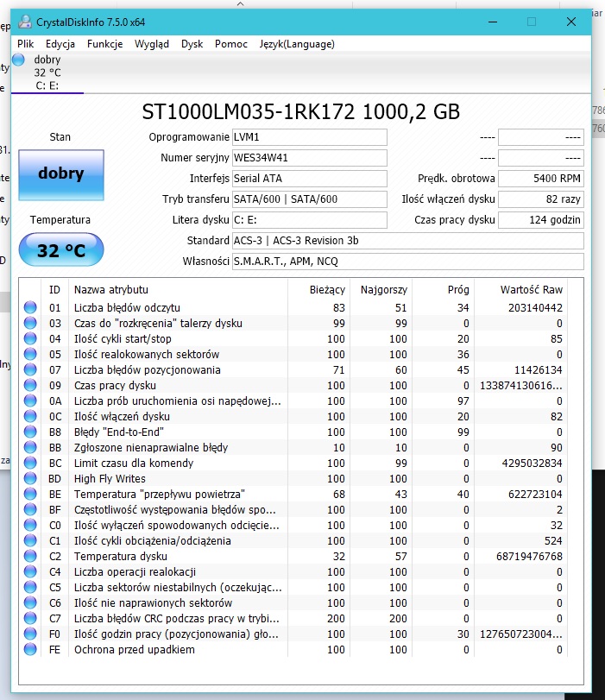Click status circle for attribute 03 spin-up time

click(30, 323)
